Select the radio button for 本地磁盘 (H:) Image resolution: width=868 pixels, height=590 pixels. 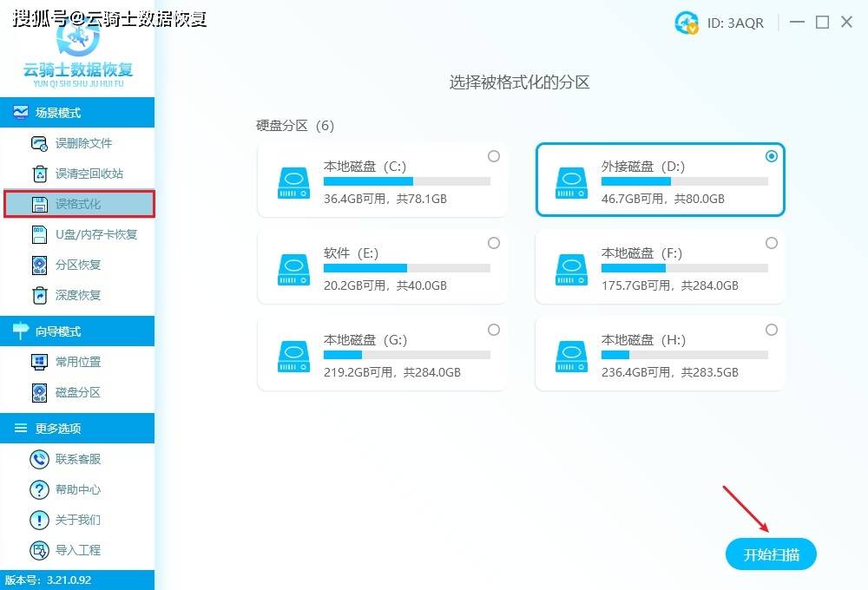(x=772, y=331)
